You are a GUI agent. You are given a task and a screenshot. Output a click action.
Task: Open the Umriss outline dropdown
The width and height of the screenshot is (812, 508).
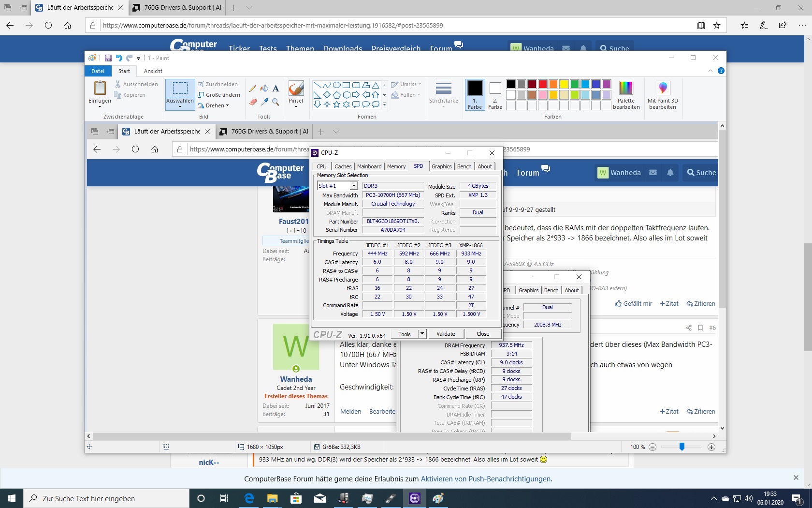point(406,84)
